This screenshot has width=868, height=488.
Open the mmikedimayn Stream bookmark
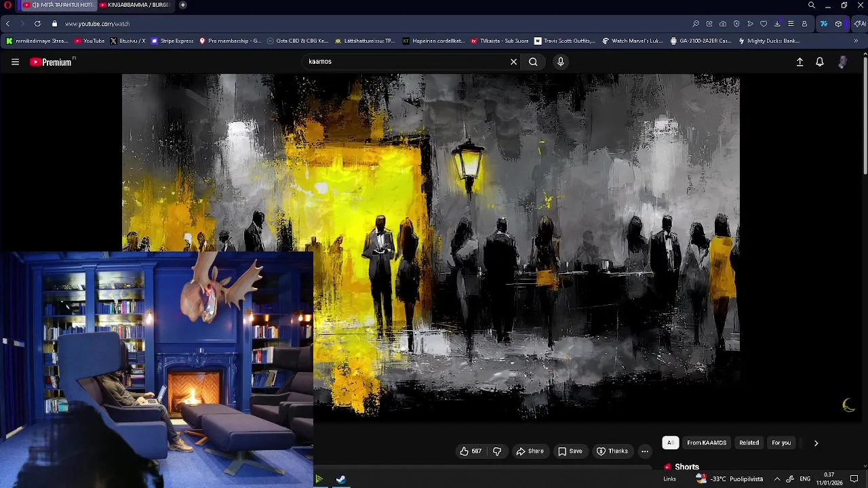pos(37,41)
